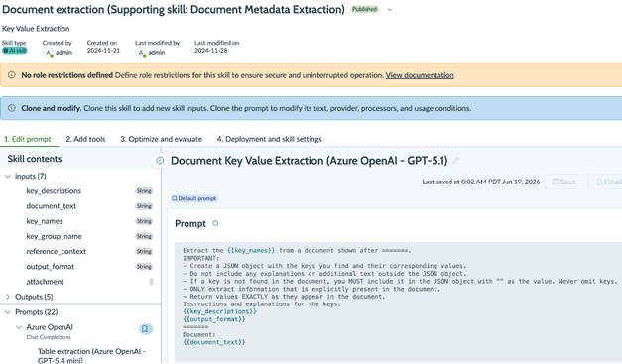Click the collapse skill contents panel icon
622x364 pixels.
pos(160,161)
